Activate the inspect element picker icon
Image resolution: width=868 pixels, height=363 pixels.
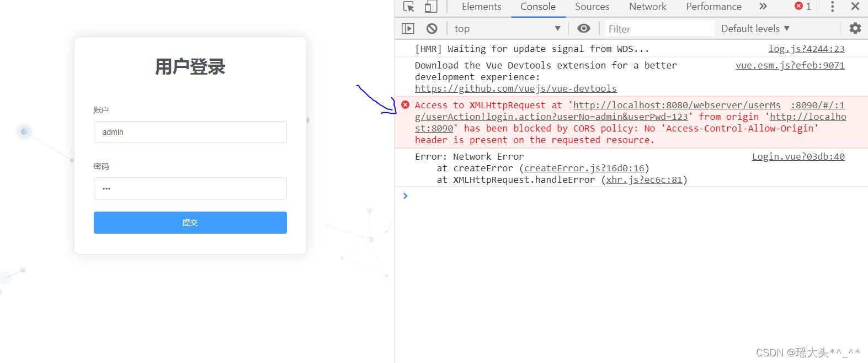pyautogui.click(x=409, y=7)
